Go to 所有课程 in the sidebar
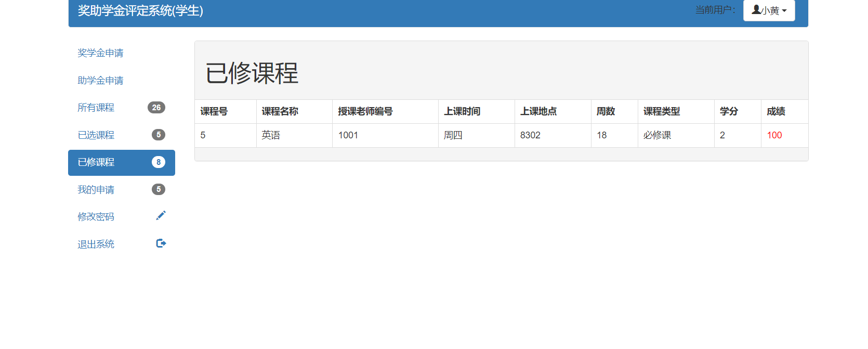The image size is (868, 349). pyautogui.click(x=122, y=108)
